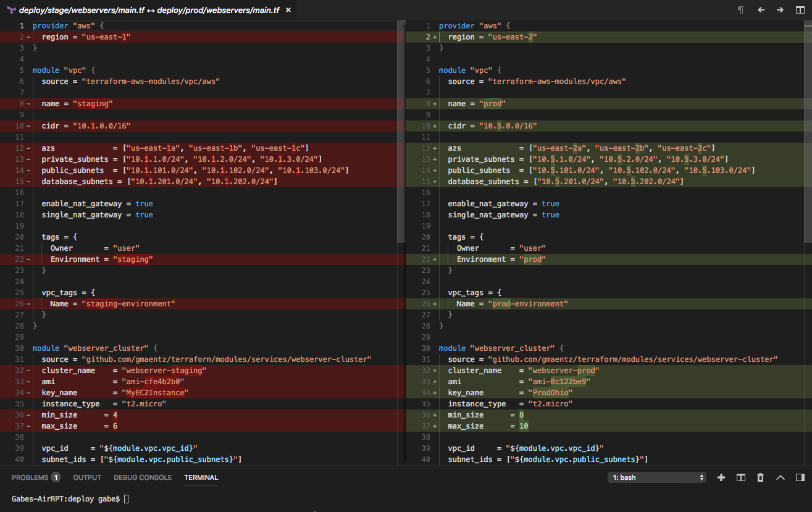This screenshot has height=512, width=812.
Task: Select the TERMINAL tab
Action: point(201,477)
